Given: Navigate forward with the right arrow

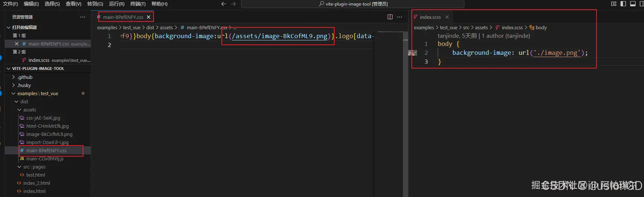Looking at the screenshot, I should tap(233, 4).
